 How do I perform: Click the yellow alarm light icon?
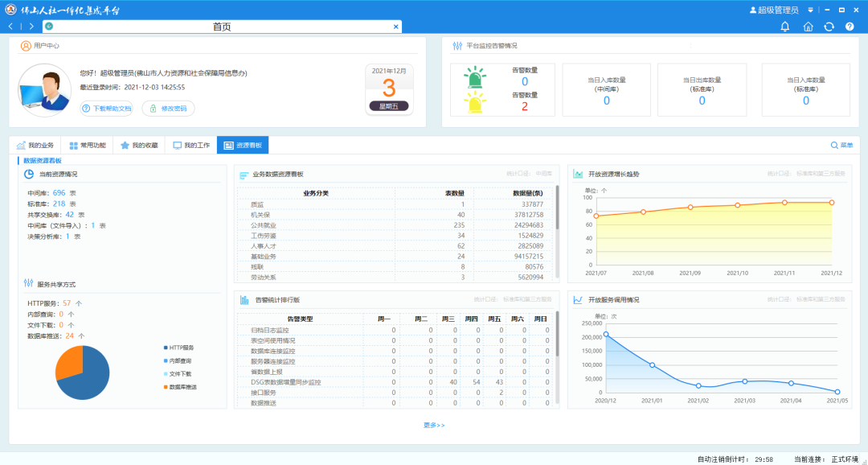coord(476,102)
